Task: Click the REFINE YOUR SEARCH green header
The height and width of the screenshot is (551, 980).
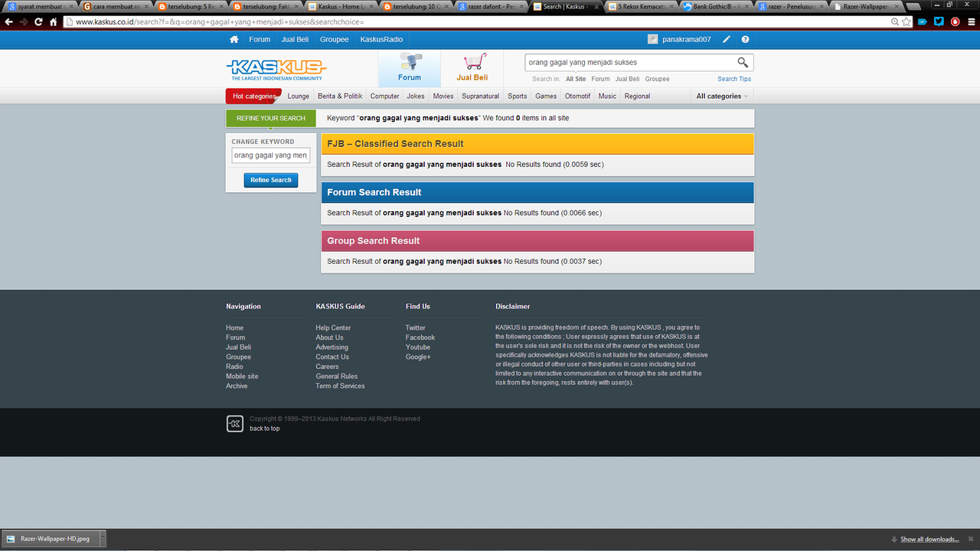Action: click(271, 118)
